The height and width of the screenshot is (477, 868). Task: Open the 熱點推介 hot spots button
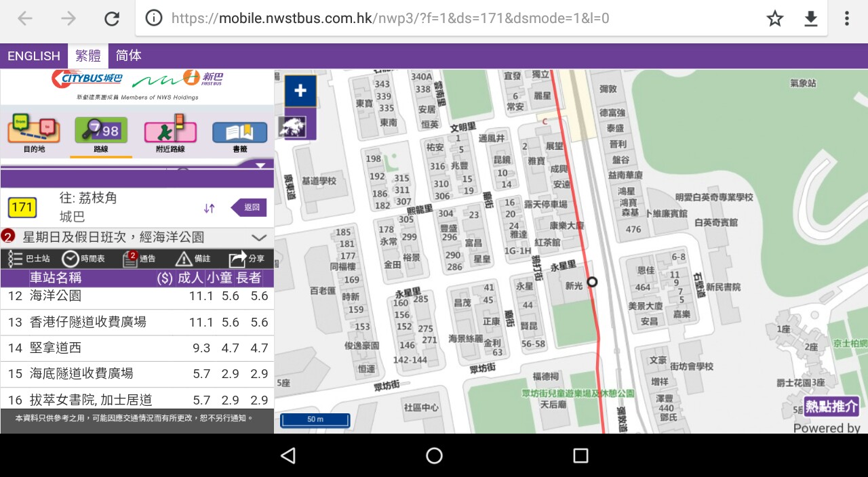[831, 406]
